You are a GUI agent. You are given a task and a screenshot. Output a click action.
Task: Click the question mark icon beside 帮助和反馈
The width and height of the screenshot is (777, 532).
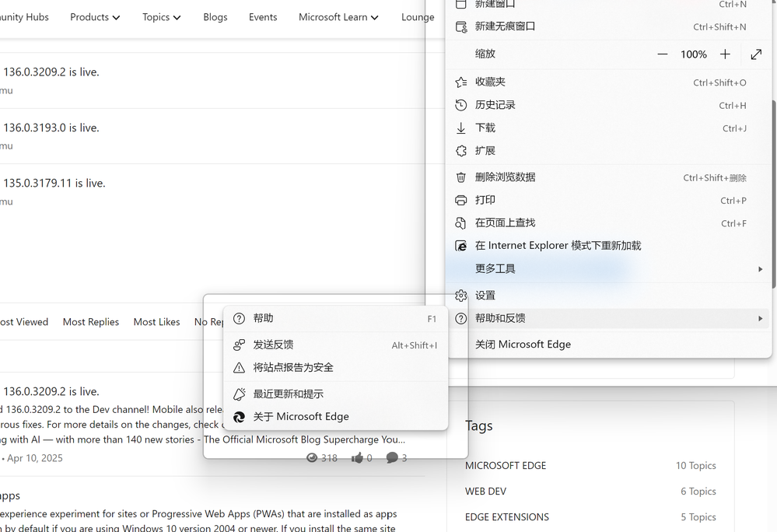461,319
